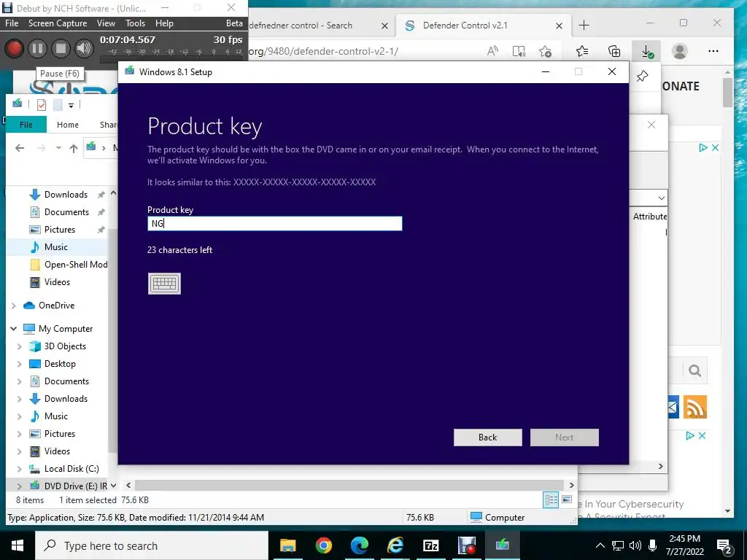
Task: Open the Customize Quick Access Toolbar dropdown
Action: coord(71,105)
